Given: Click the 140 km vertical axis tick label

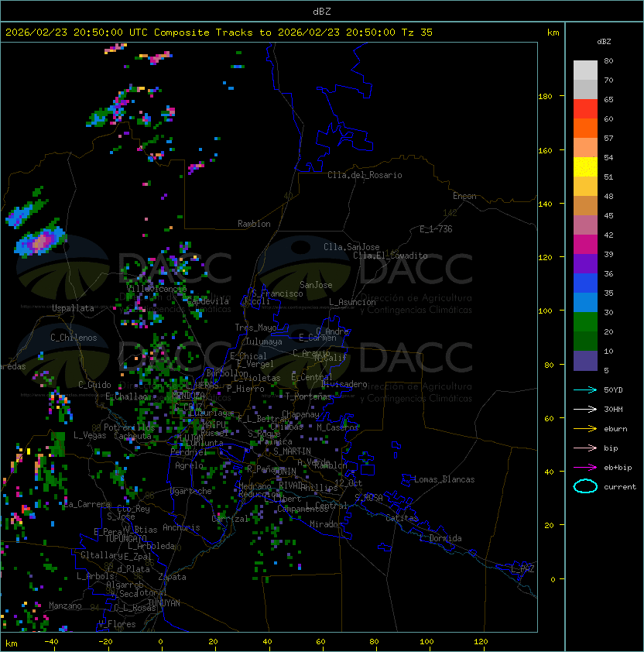Looking at the screenshot, I should point(545,204).
